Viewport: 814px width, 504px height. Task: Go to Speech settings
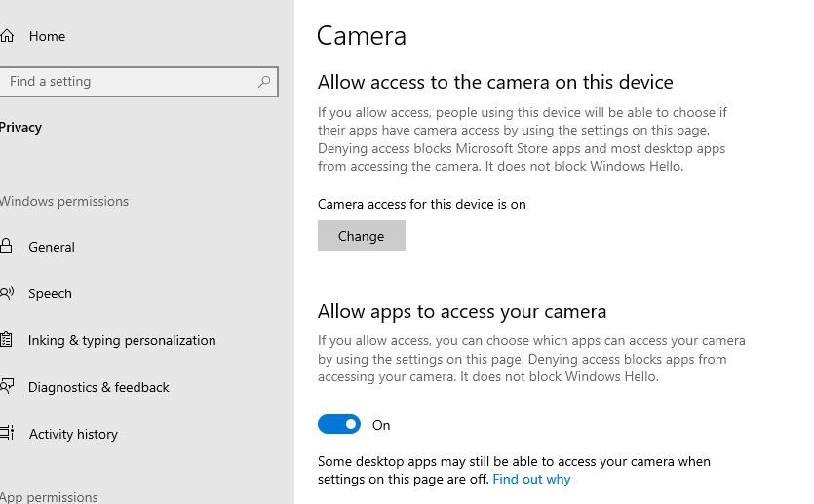tap(50, 293)
